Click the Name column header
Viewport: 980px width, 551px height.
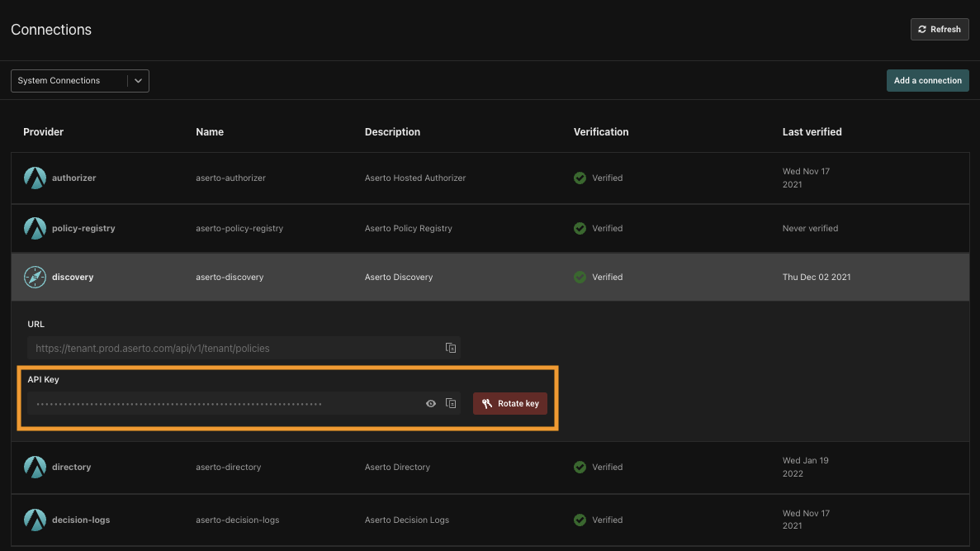pos(210,132)
